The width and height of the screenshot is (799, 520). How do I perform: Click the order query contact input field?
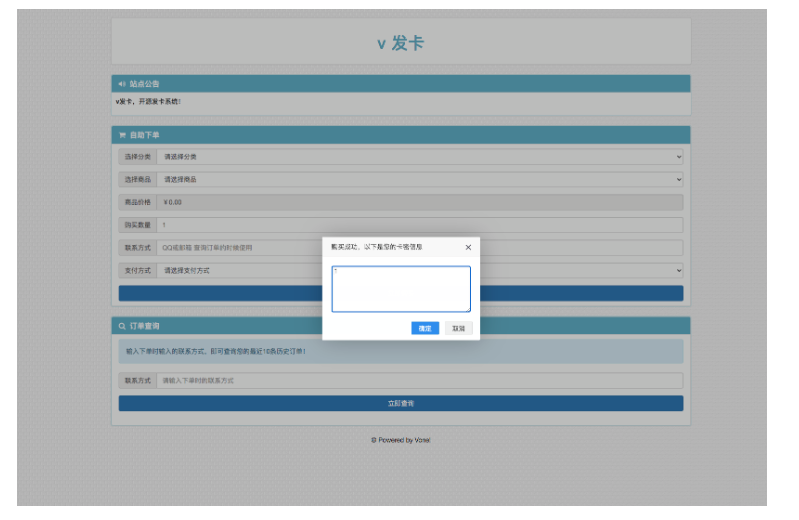pyautogui.click(x=420, y=381)
